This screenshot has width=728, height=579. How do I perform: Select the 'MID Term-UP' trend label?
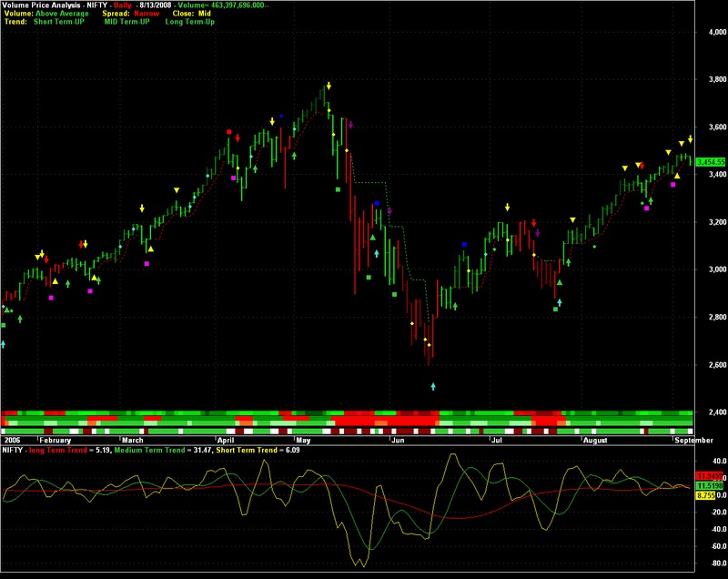point(126,22)
